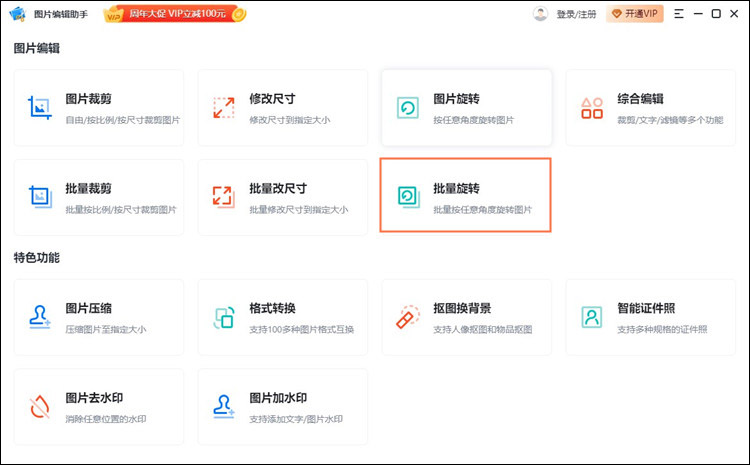
Task: Maximize the application window
Action: point(716,13)
